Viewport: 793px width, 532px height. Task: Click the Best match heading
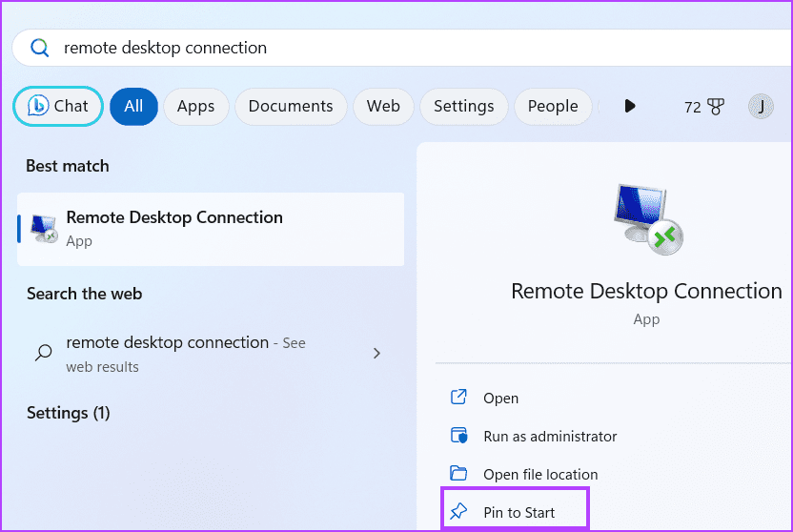(x=68, y=167)
